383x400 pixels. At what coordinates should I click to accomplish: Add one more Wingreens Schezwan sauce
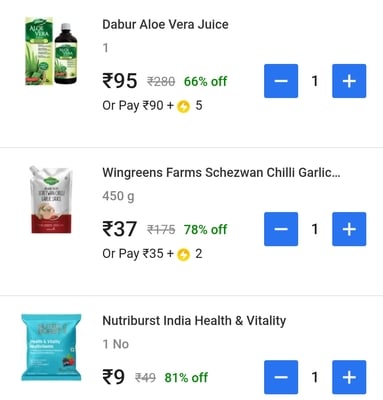[349, 229]
